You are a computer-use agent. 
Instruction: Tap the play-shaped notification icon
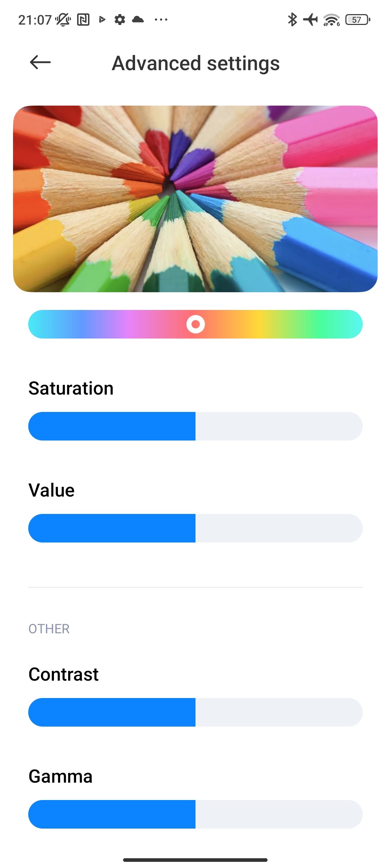(102, 20)
